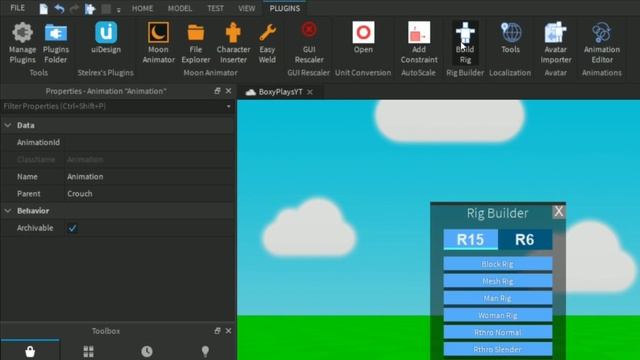Click the AnimationId value field
Image resolution: width=640 pixels, height=360 pixels.
(x=149, y=142)
